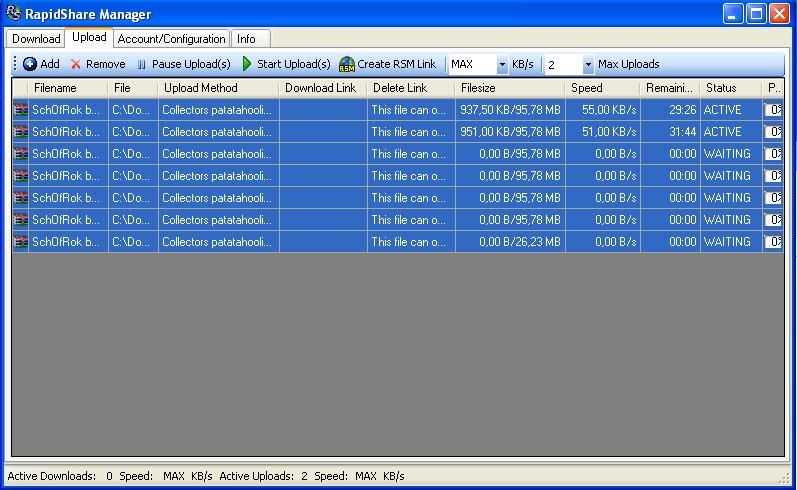The height and width of the screenshot is (490, 797).
Task: Sort by the Filesize column header
Action: pos(510,88)
